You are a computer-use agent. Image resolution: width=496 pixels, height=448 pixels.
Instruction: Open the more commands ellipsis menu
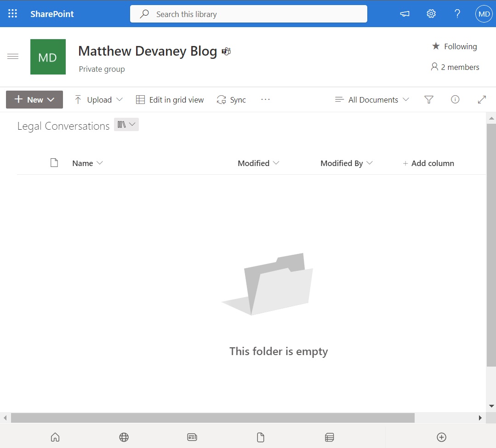265,99
